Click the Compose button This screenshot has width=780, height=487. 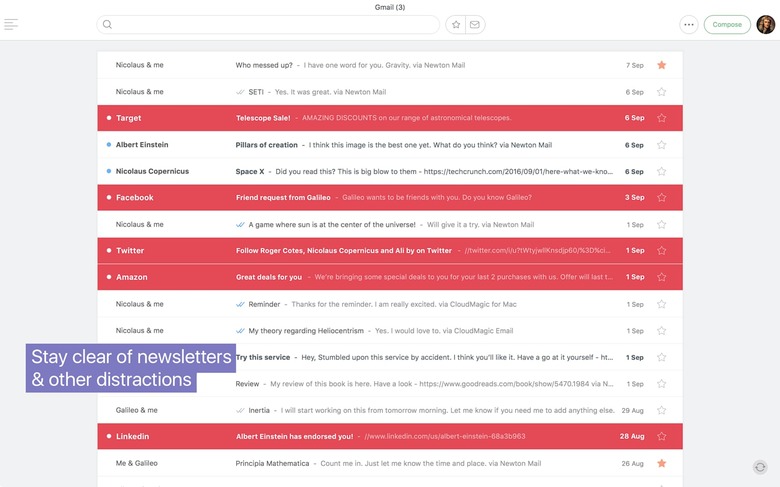(x=727, y=25)
